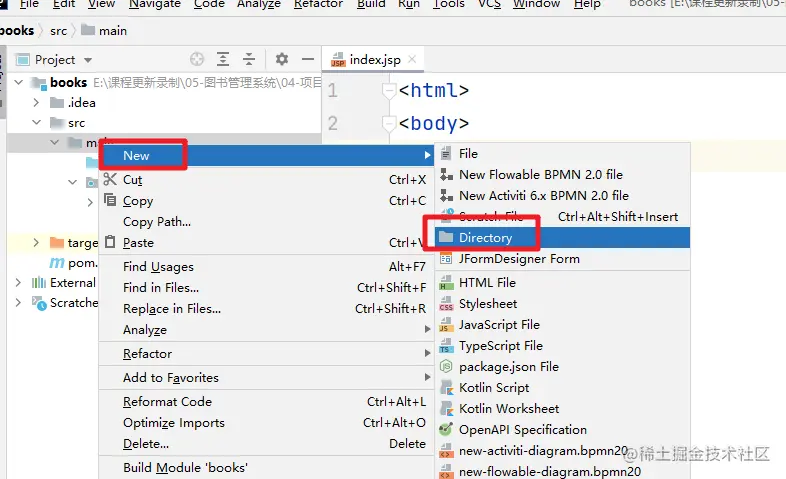Click the Collapse All icon in Project panel
The height and width of the screenshot is (479, 786).
(249, 59)
